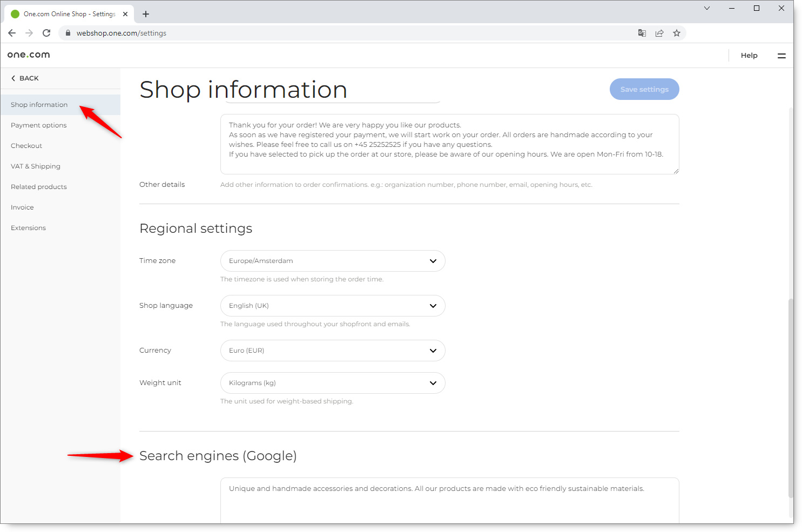Open a new browser tab
The image size is (802, 532).
tap(146, 14)
